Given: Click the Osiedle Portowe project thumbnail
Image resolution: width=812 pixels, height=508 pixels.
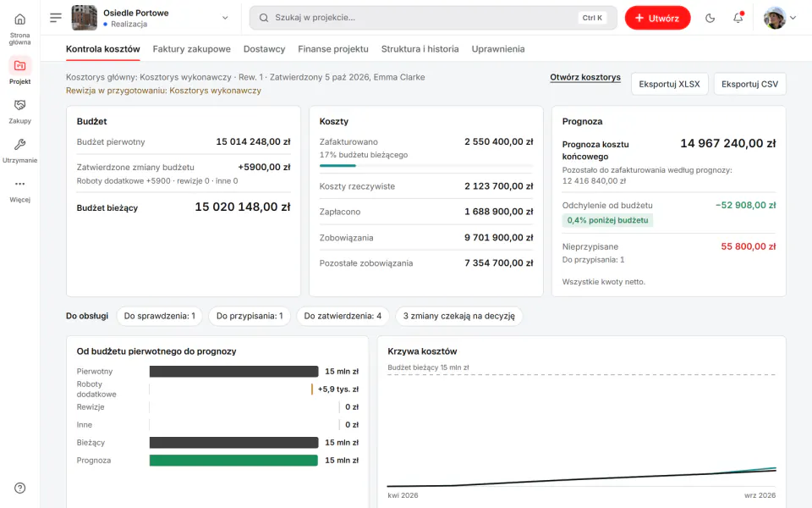Looking at the screenshot, I should (84, 18).
